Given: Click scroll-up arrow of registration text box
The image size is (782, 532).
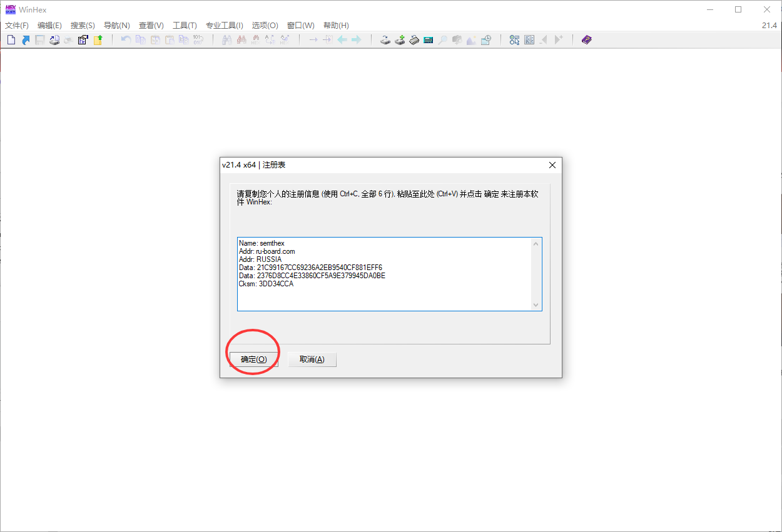Looking at the screenshot, I should click(x=536, y=243).
